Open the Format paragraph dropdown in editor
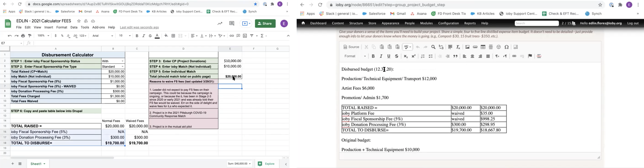 [x=355, y=56]
